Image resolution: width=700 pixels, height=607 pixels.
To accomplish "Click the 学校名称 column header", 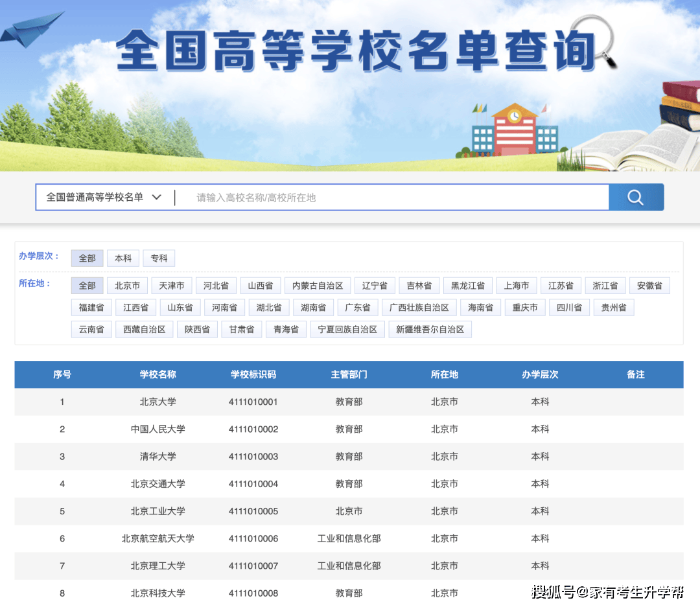I will (x=157, y=374).
